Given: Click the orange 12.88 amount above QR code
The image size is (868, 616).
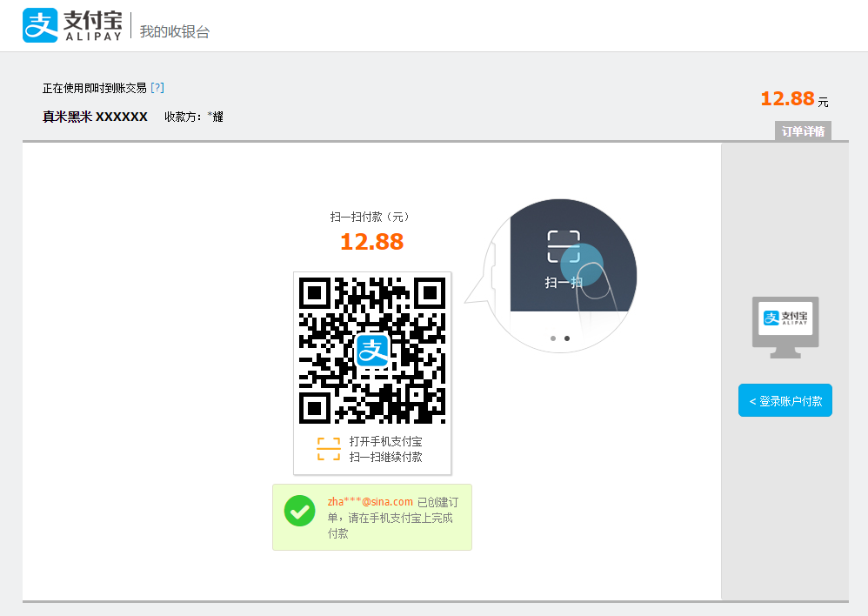Looking at the screenshot, I should tap(371, 242).
